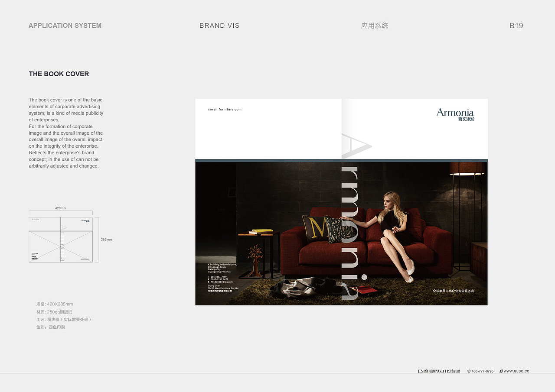The width and height of the screenshot is (555, 392).
Task: Click the THE BOOK COVER heading
Action: [x=59, y=74]
